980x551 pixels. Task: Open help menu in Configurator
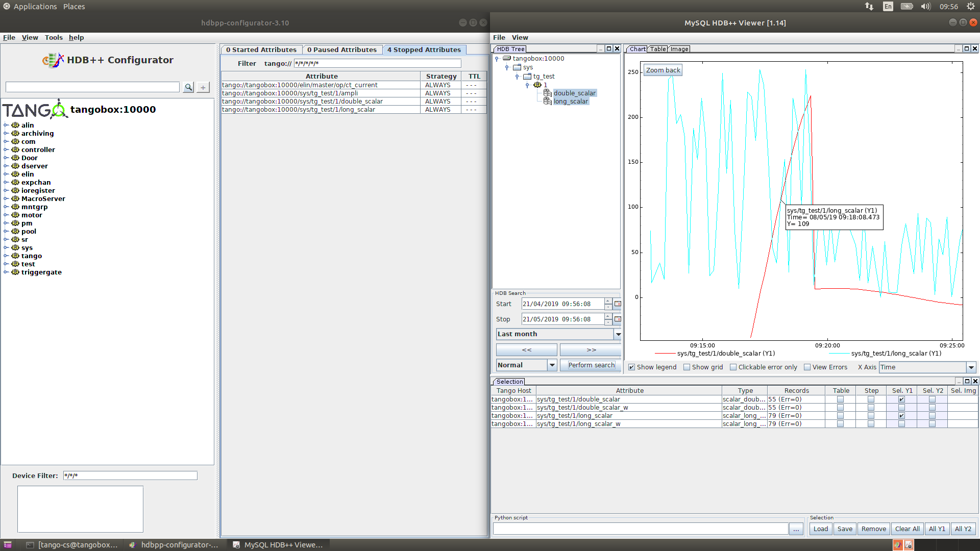(x=76, y=37)
